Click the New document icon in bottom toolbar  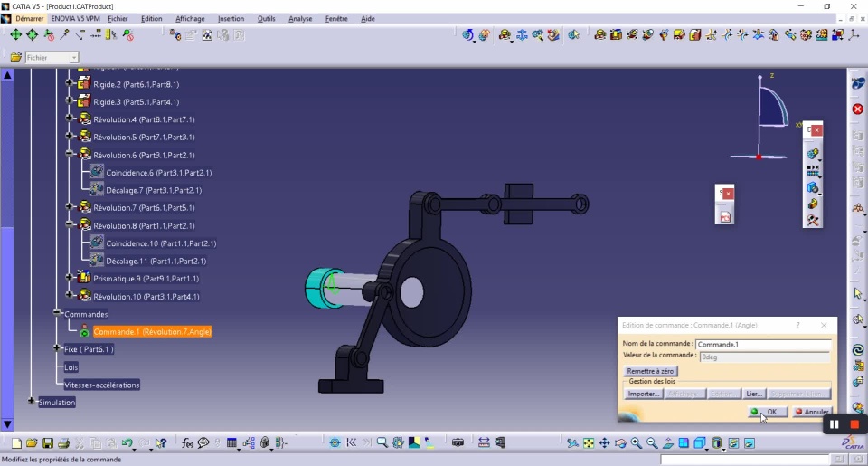coord(16,442)
